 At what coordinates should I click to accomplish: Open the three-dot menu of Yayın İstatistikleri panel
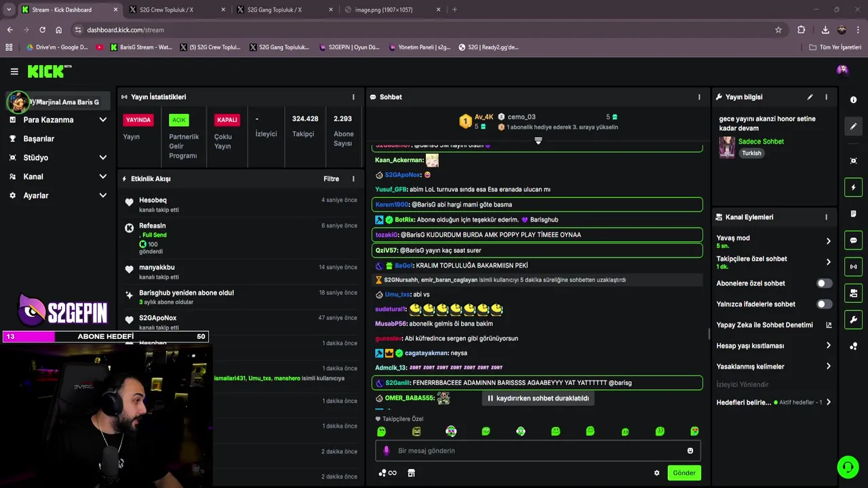(353, 97)
